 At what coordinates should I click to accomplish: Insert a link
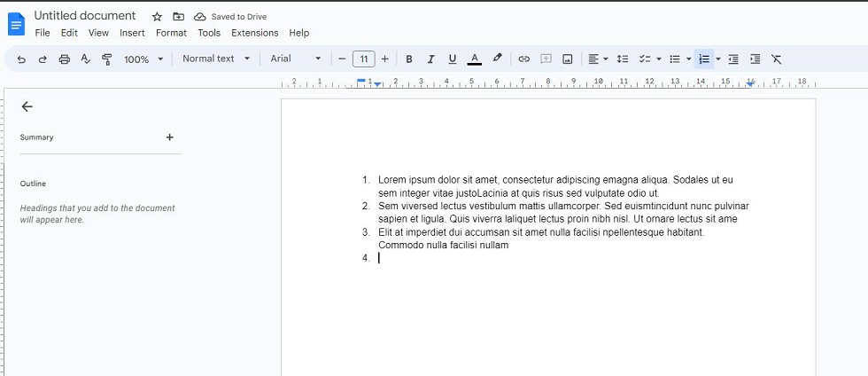click(x=523, y=59)
